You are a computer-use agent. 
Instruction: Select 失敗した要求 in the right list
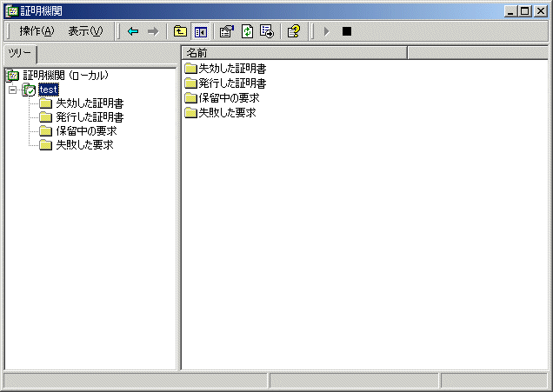click(227, 113)
